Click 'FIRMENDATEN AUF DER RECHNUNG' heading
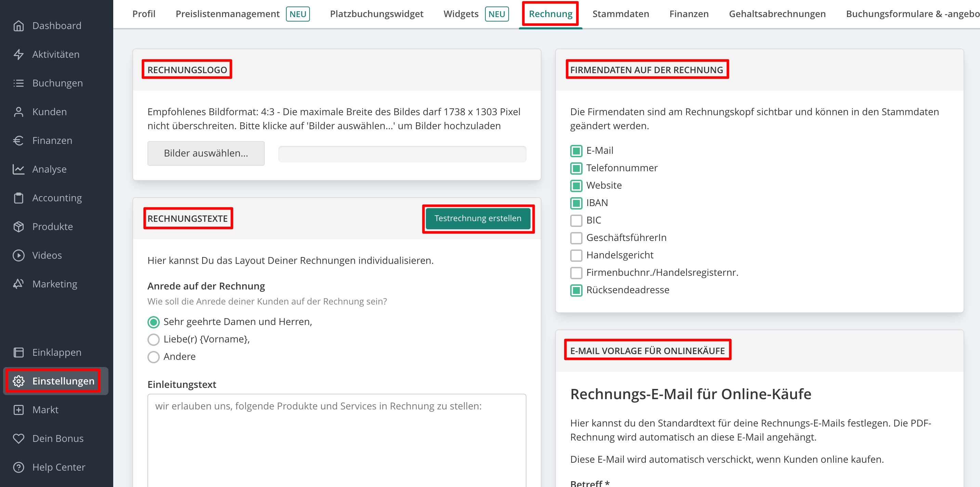The image size is (980, 487). click(x=646, y=70)
